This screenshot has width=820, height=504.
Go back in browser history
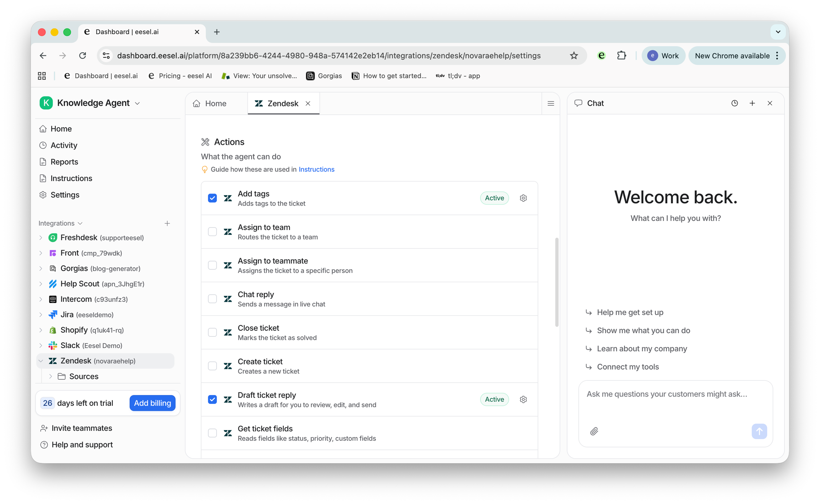(x=43, y=56)
